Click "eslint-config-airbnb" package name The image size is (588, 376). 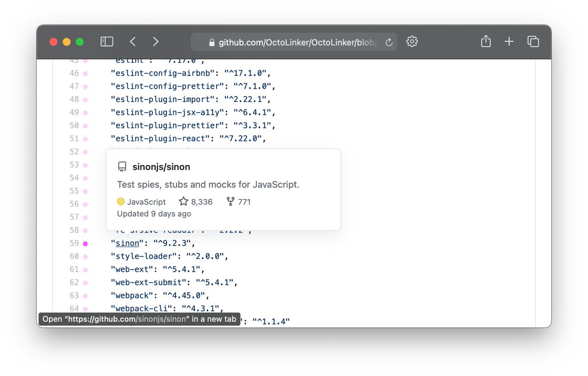click(163, 73)
